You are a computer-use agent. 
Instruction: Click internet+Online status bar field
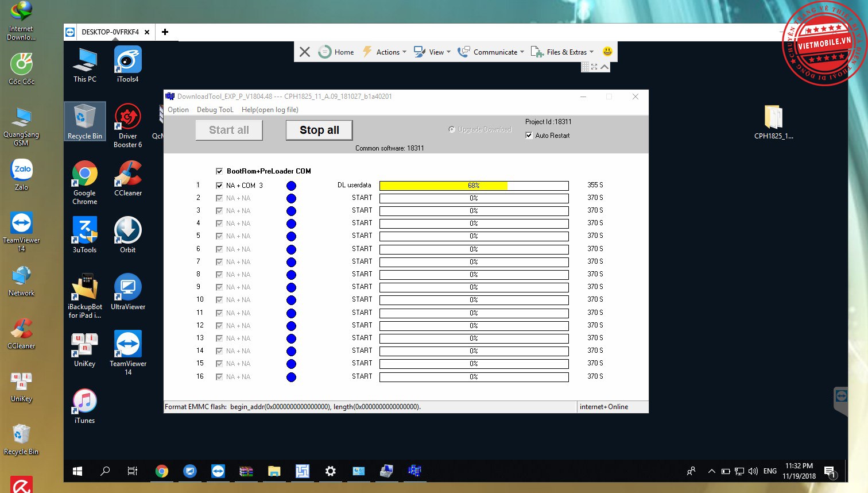(x=612, y=407)
